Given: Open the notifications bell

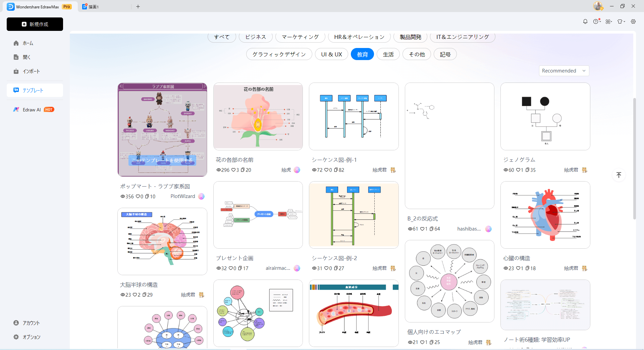Looking at the screenshot, I should point(585,21).
